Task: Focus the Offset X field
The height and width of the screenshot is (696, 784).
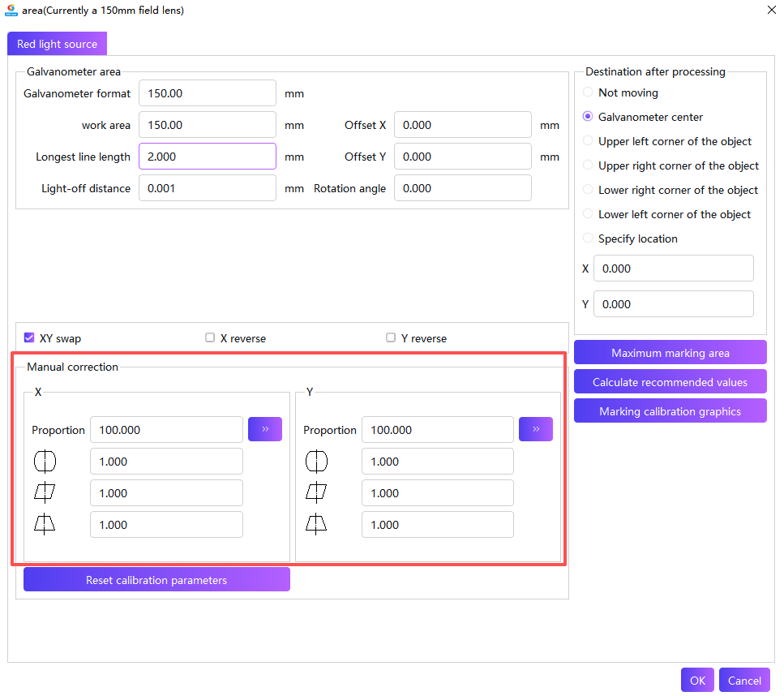Action: pos(463,125)
